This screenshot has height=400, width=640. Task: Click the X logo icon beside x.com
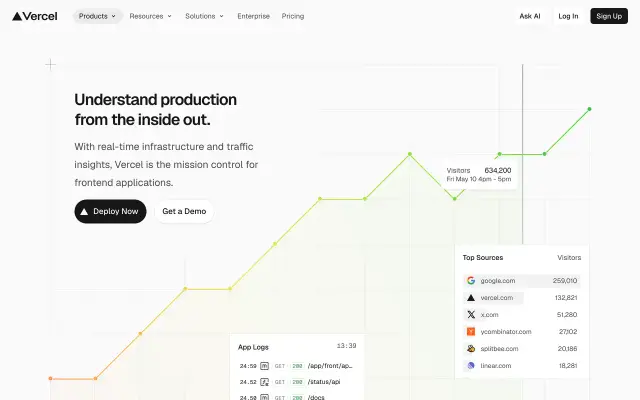coord(471,315)
